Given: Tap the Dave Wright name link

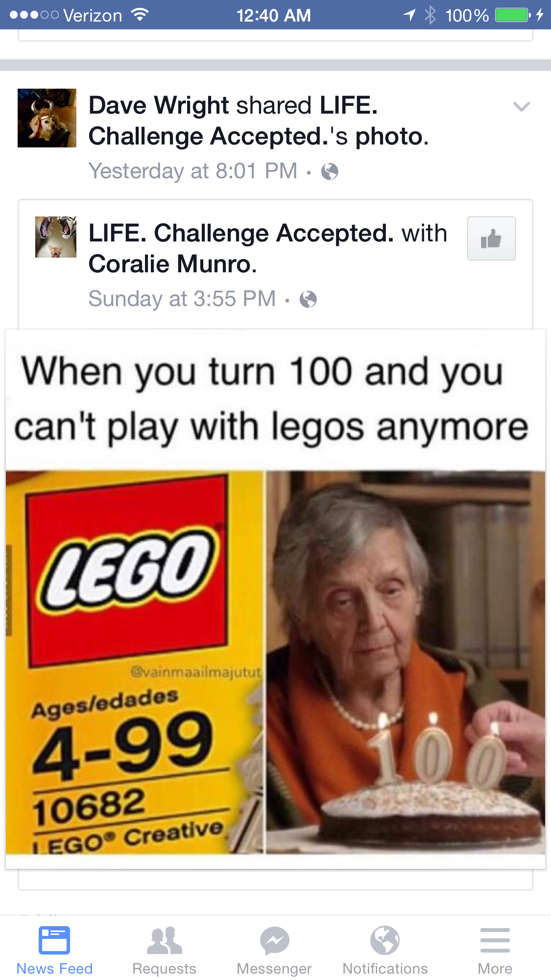Looking at the screenshot, I should [159, 105].
